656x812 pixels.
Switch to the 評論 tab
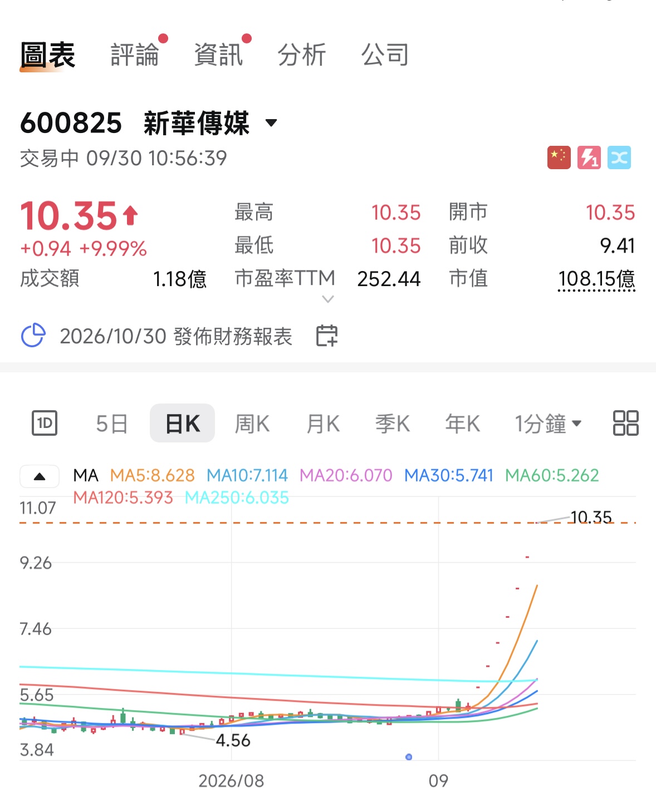(x=135, y=55)
